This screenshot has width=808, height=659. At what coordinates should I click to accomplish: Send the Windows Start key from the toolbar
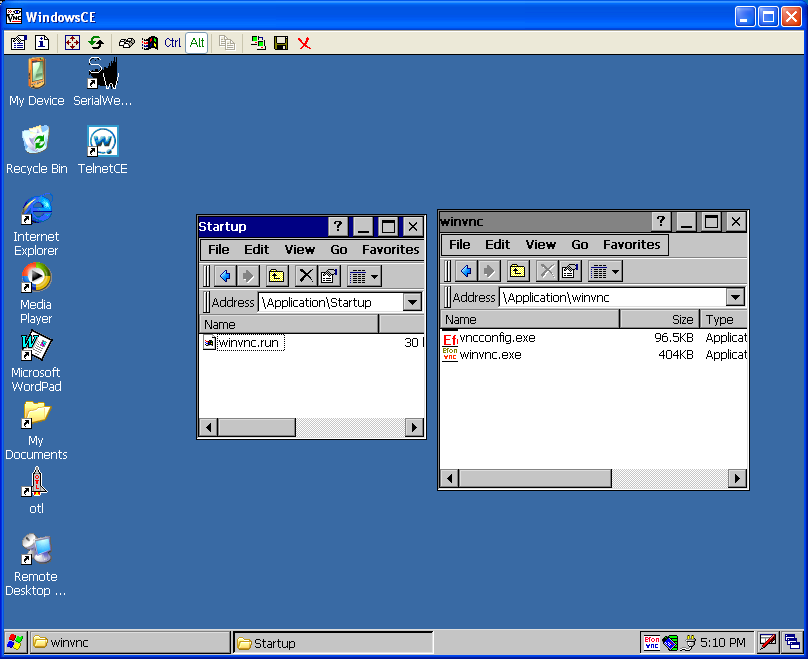[152, 42]
